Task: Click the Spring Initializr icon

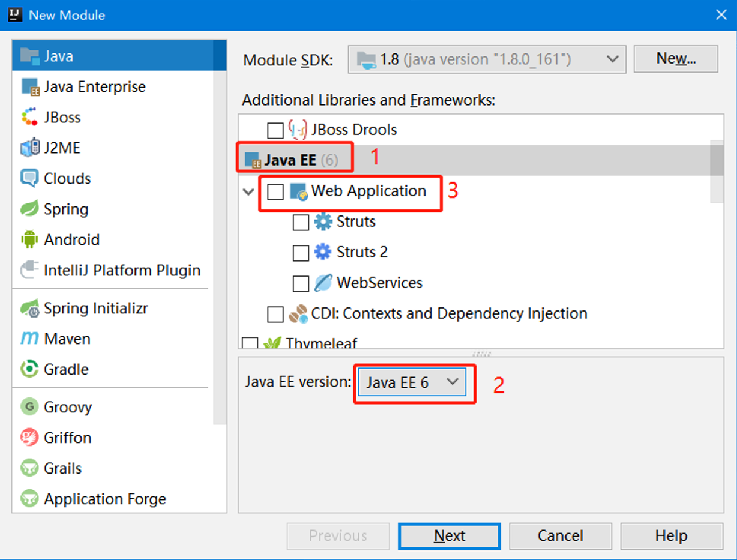Action: coord(30,309)
